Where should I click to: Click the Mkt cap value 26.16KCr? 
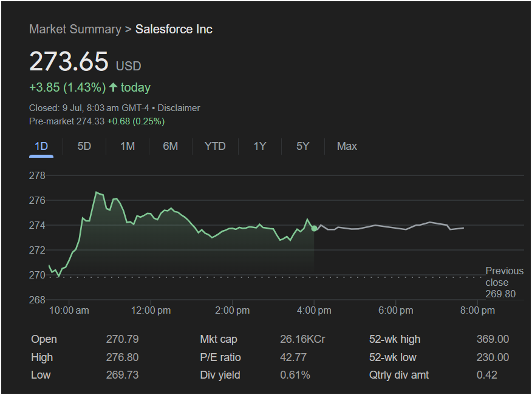[302, 339]
